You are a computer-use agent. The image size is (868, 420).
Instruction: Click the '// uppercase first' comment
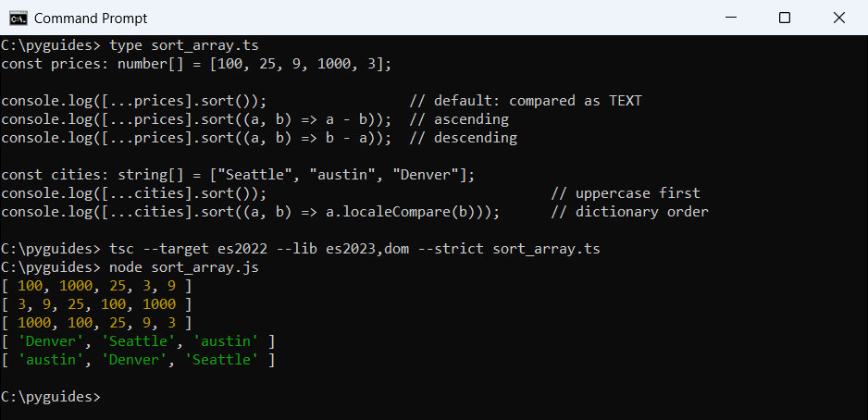[626, 193]
